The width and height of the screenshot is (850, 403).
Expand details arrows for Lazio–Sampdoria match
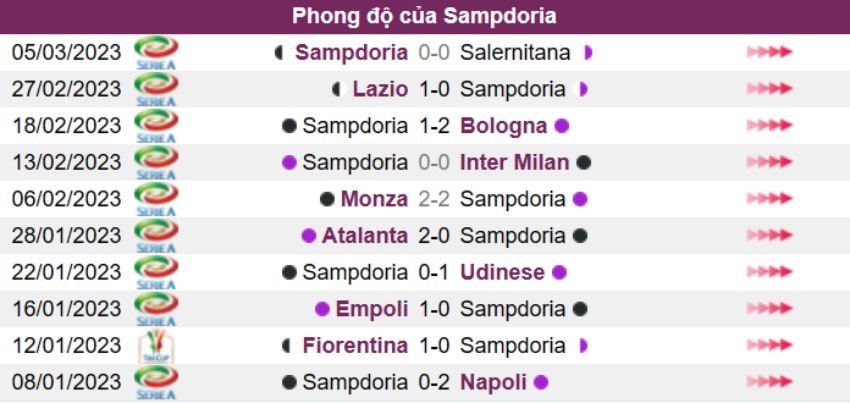(769, 89)
